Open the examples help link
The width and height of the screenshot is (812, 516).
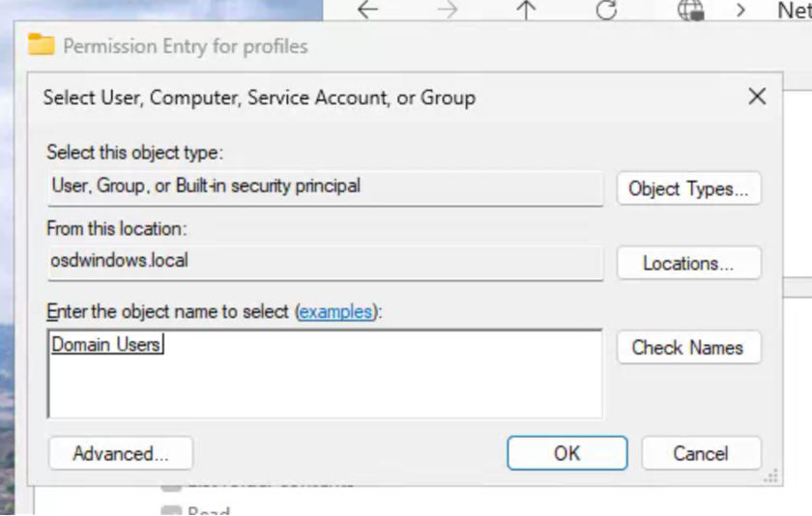335,311
